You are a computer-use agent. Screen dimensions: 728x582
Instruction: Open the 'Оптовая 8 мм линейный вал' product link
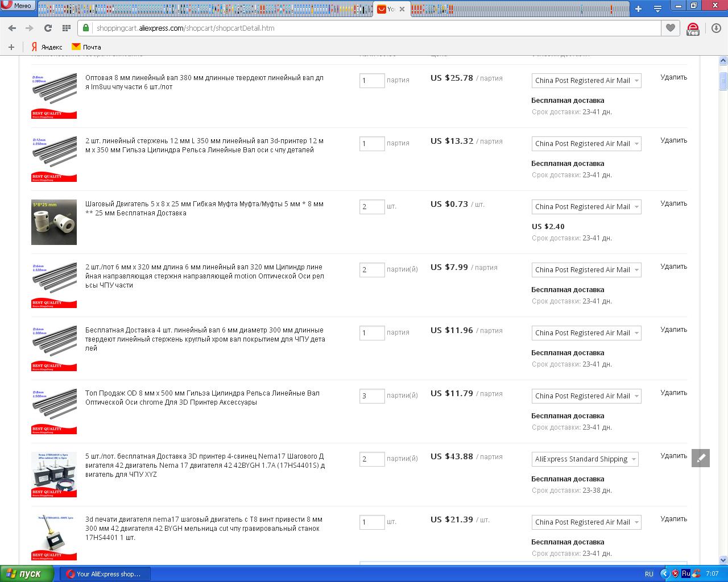pyautogui.click(x=205, y=82)
